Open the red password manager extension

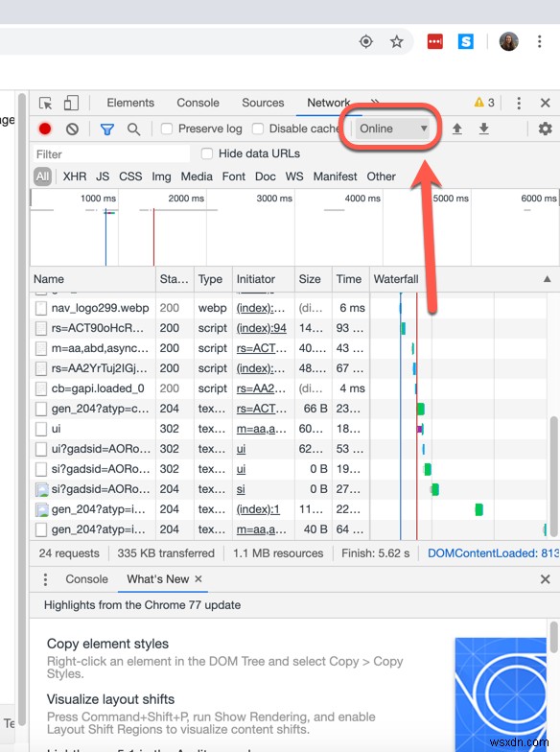435,42
